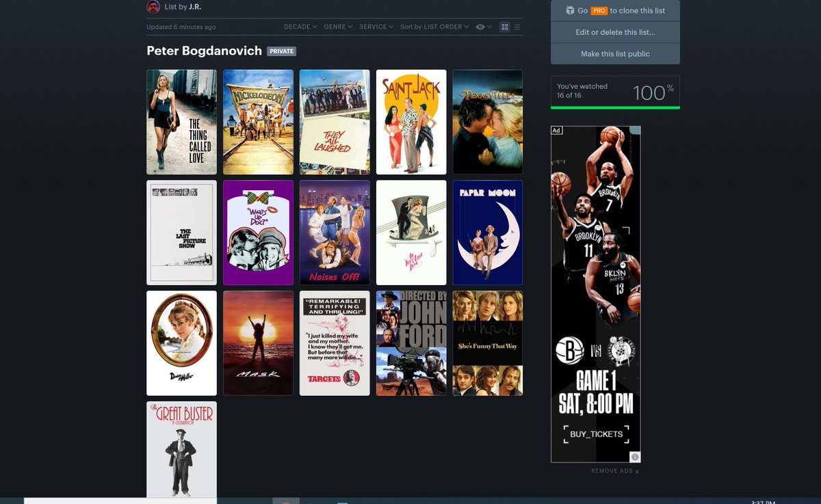This screenshot has height=504, width=821.
Task: Click Edit or delete this list
Action: pos(615,32)
